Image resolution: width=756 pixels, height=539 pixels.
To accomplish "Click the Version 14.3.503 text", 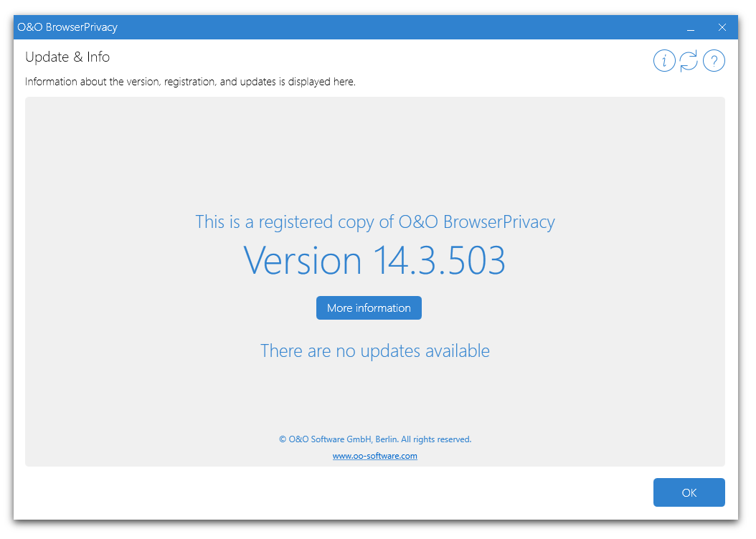I will coord(374,261).
